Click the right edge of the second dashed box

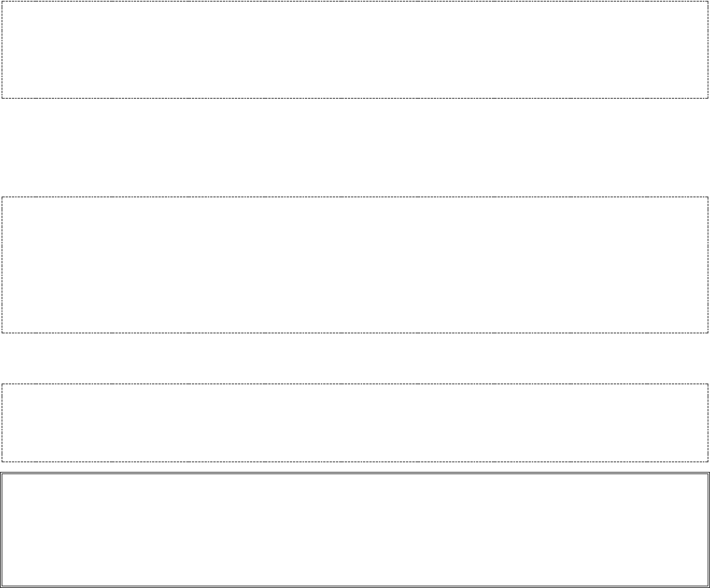(x=708, y=264)
